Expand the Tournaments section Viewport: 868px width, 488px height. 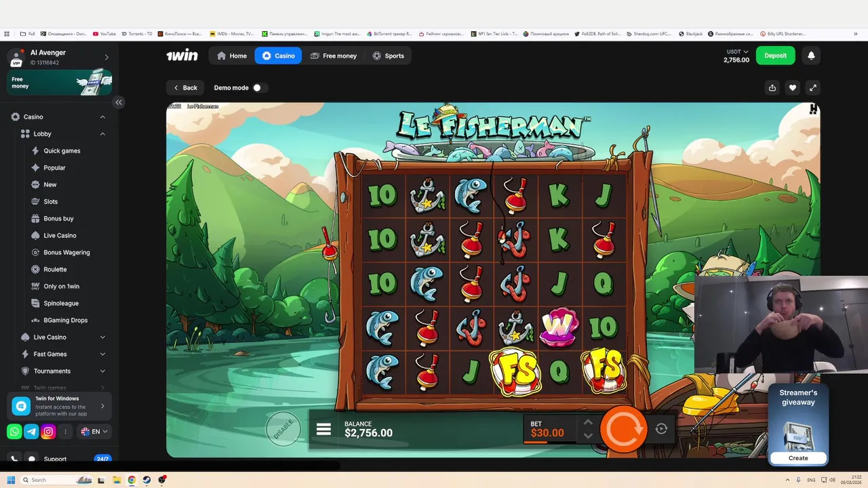click(x=102, y=371)
